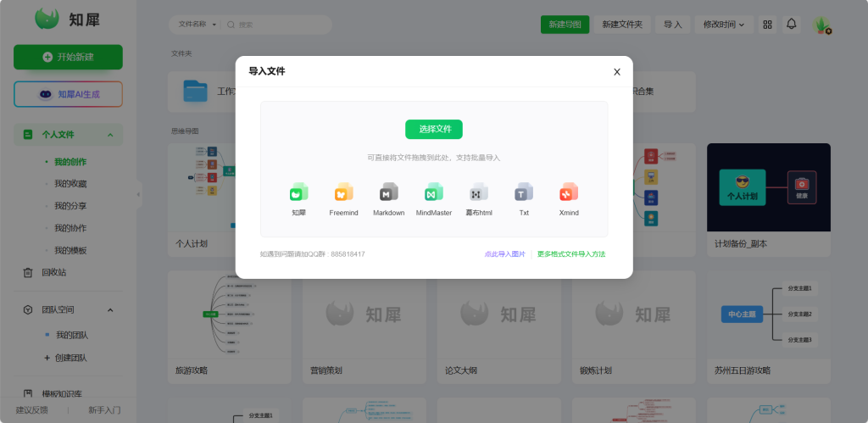868x423 pixels.
Task: Collapse the 团队空间 section chevron
Action: coord(110,310)
